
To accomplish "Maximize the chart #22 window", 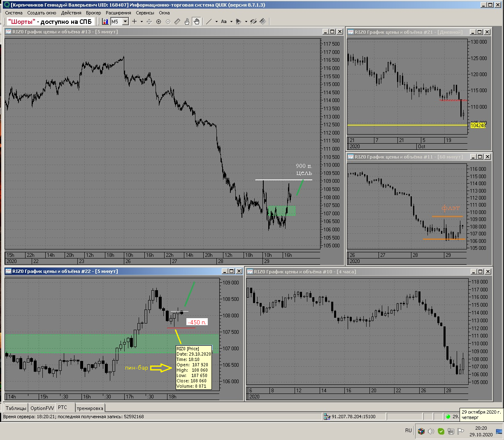I will [x=232, y=271].
